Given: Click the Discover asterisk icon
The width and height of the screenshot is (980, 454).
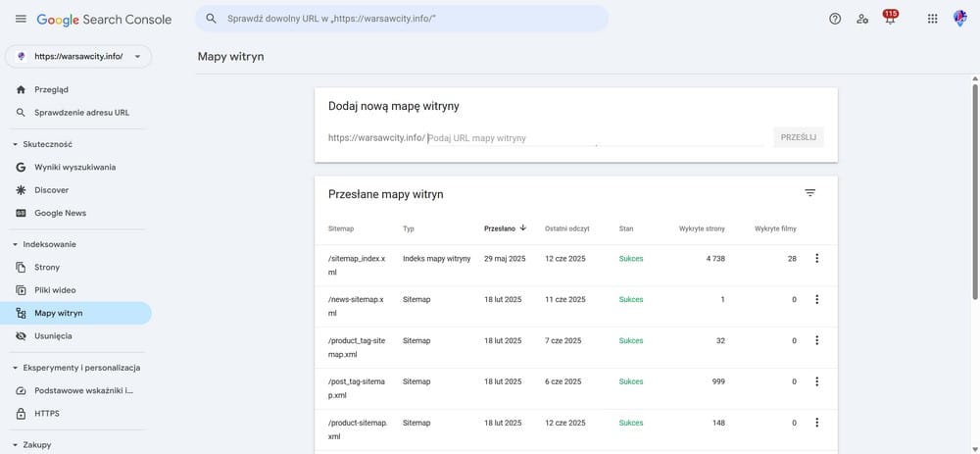Looking at the screenshot, I should coord(22,190).
